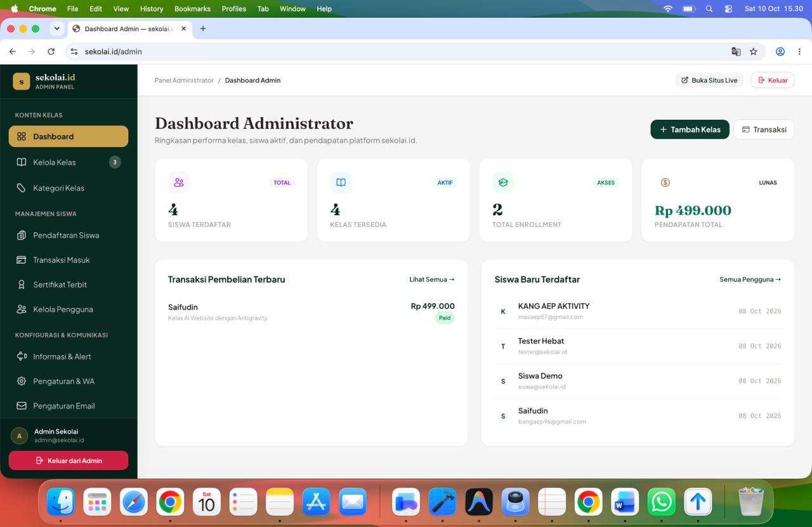Click the Siswa Terdaftar users icon
Viewport: 812px width, 527px height.
tap(179, 183)
